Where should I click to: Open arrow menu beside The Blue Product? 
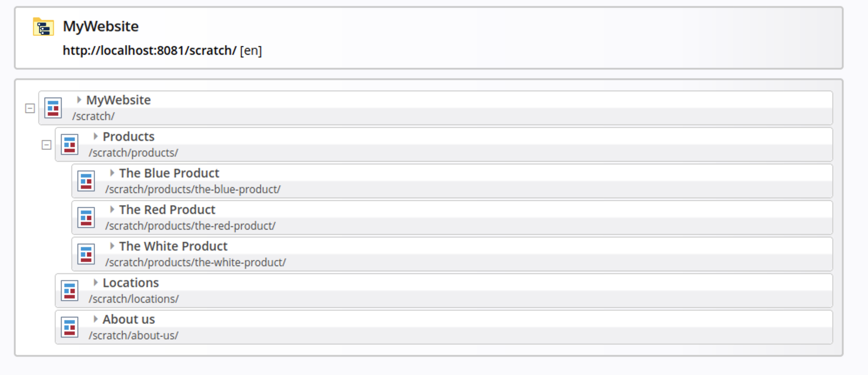112,173
